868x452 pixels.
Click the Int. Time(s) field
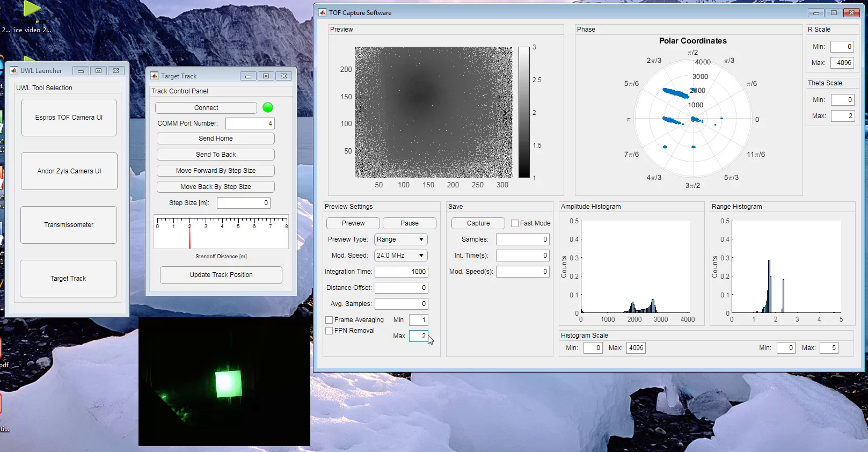pyautogui.click(x=522, y=256)
